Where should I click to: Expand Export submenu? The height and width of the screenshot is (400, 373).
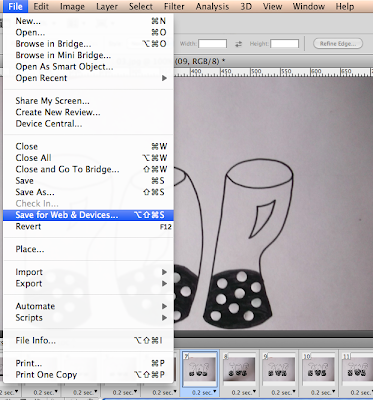click(88, 283)
